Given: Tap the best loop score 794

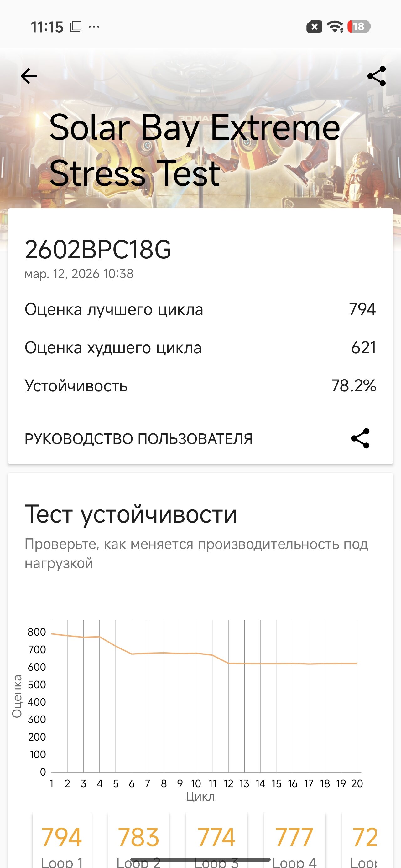Looking at the screenshot, I should pos(362,309).
